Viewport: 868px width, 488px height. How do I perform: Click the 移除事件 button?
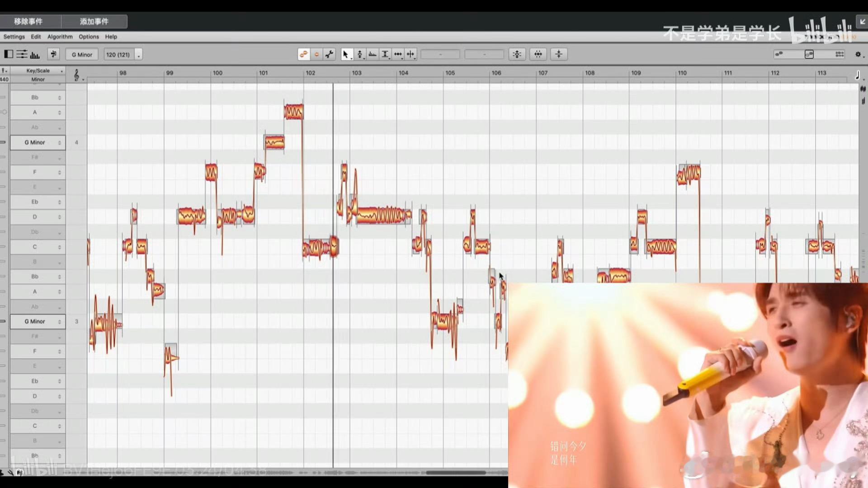[x=28, y=21]
